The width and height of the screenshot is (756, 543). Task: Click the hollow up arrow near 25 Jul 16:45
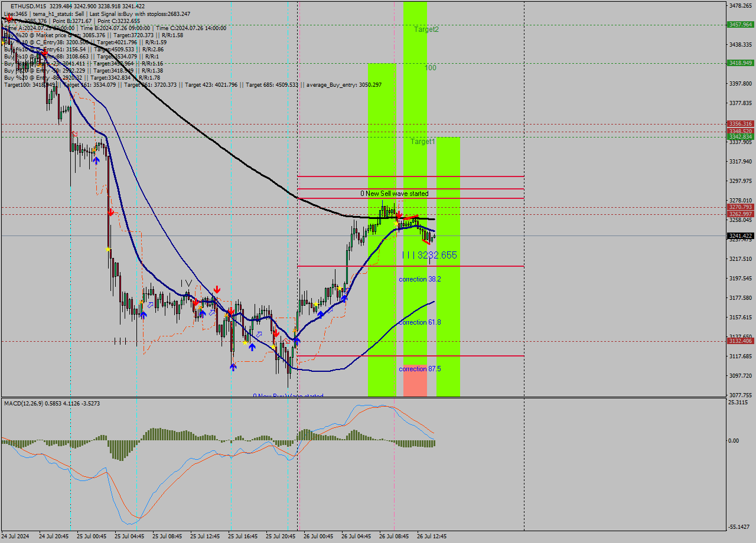click(x=259, y=334)
